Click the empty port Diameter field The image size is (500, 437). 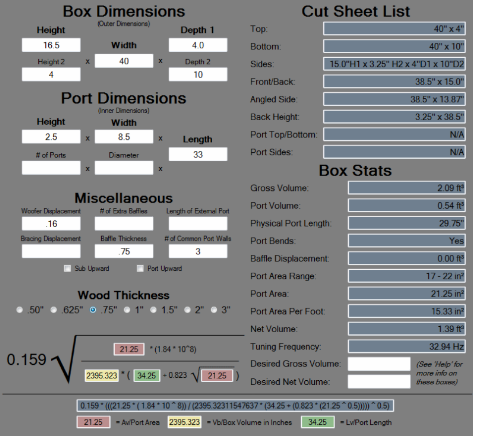click(124, 168)
